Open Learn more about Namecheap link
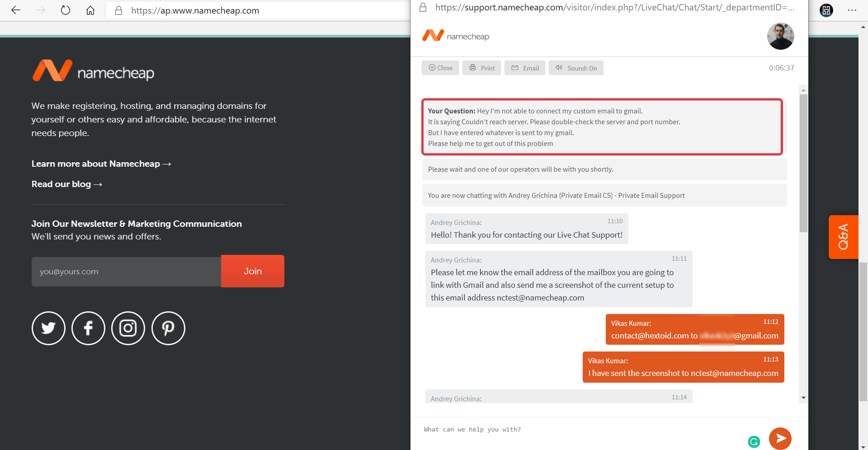This screenshot has height=450, width=868. (101, 164)
